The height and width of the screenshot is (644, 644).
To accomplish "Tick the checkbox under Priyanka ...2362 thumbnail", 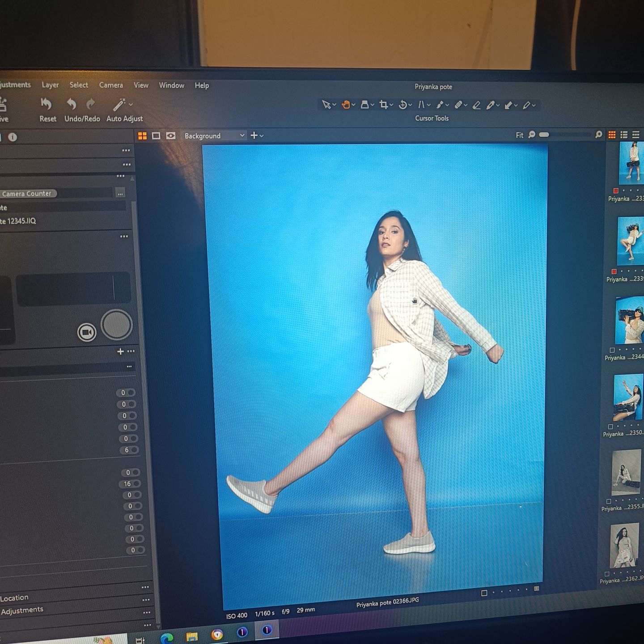I will (x=607, y=574).
